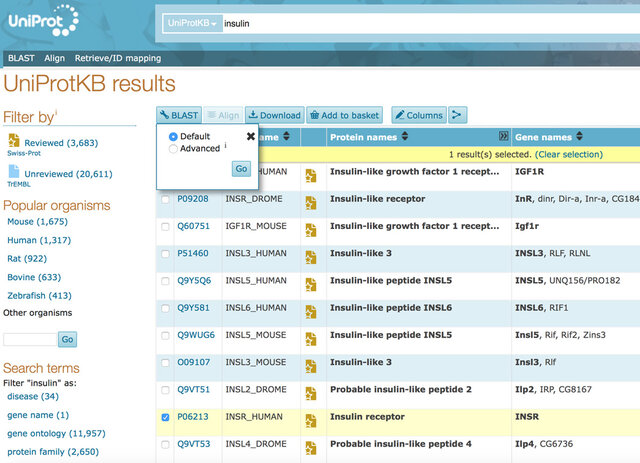
Task: Toggle checkbox for P09208 row
Action: tap(165, 199)
